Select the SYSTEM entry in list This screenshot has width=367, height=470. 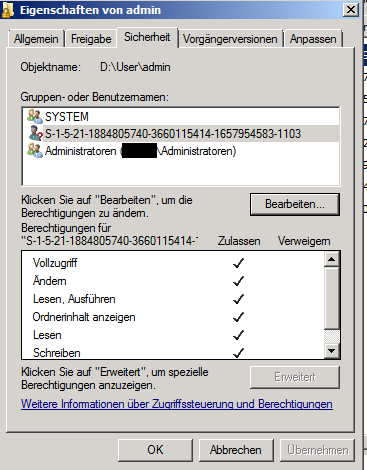coord(181,117)
